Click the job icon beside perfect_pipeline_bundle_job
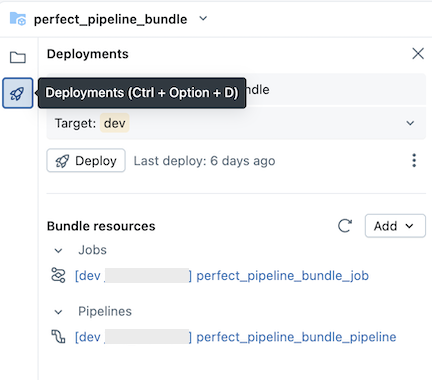 (58, 275)
